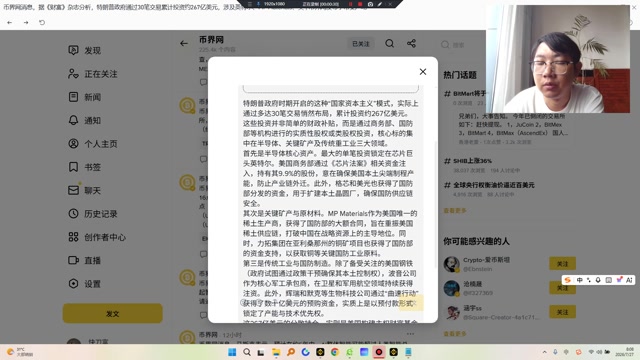Image resolution: width=640 pixels, height=360 pixels.
Task: Open 正在关注 in the left sidebar
Action: [x=93, y=74]
